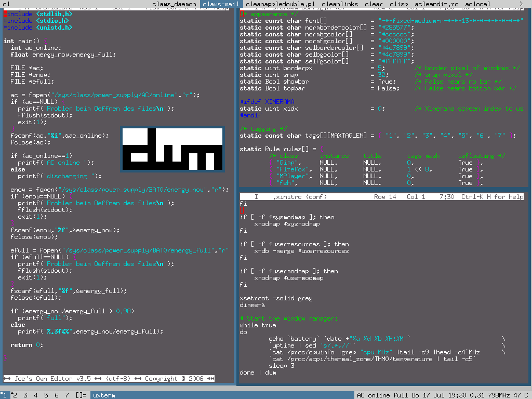The image size is (532, 399).
Task: Click the dwm logo image
Action: (171, 149)
